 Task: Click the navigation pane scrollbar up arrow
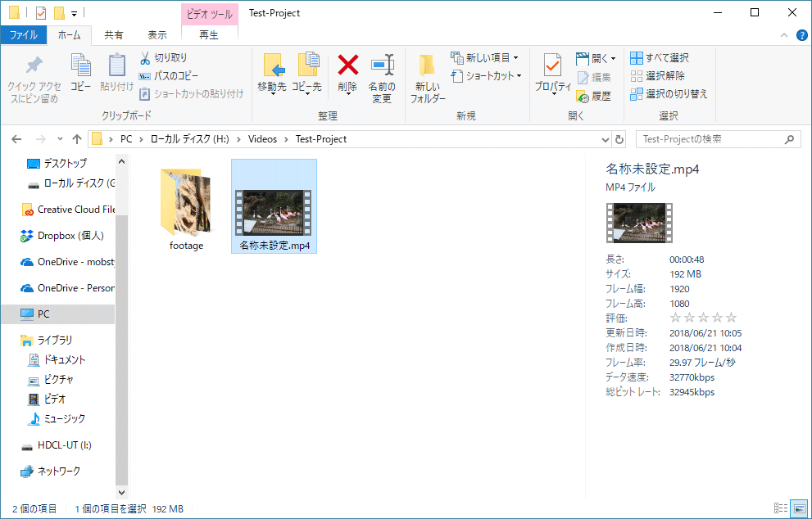122,161
